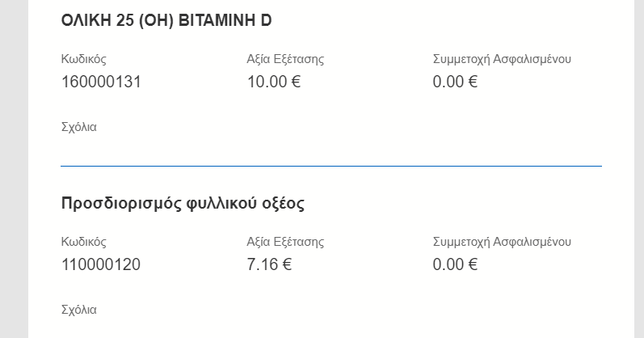Click the blue underline of the Vitamin D comments
This screenshot has height=338, width=644.
[331, 166]
